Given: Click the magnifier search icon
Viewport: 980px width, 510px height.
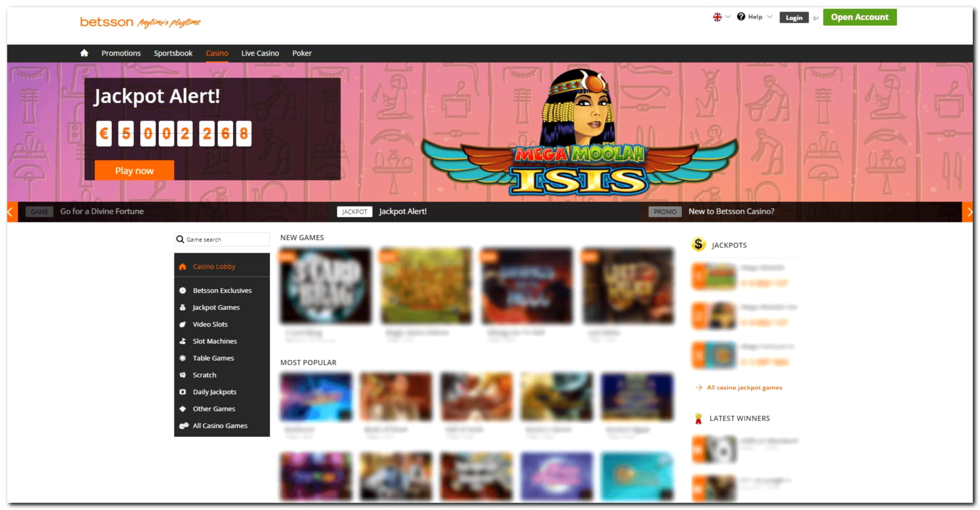Looking at the screenshot, I should point(180,239).
